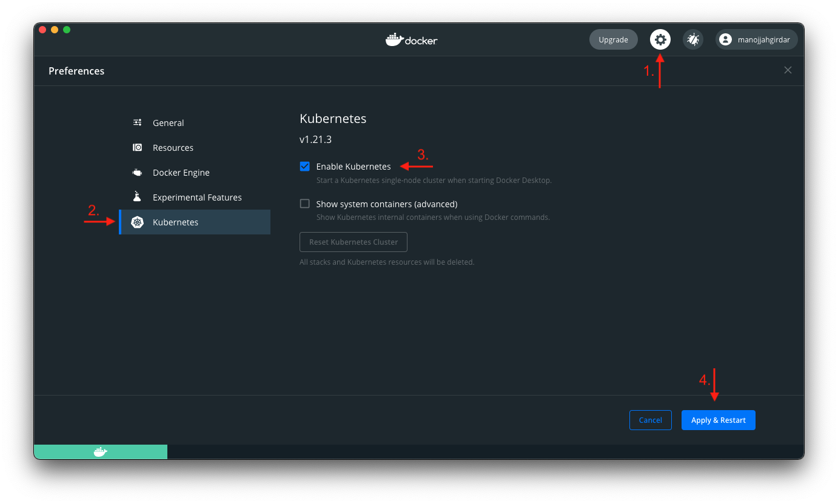
Task: Close the Preferences panel with X
Action: click(788, 70)
